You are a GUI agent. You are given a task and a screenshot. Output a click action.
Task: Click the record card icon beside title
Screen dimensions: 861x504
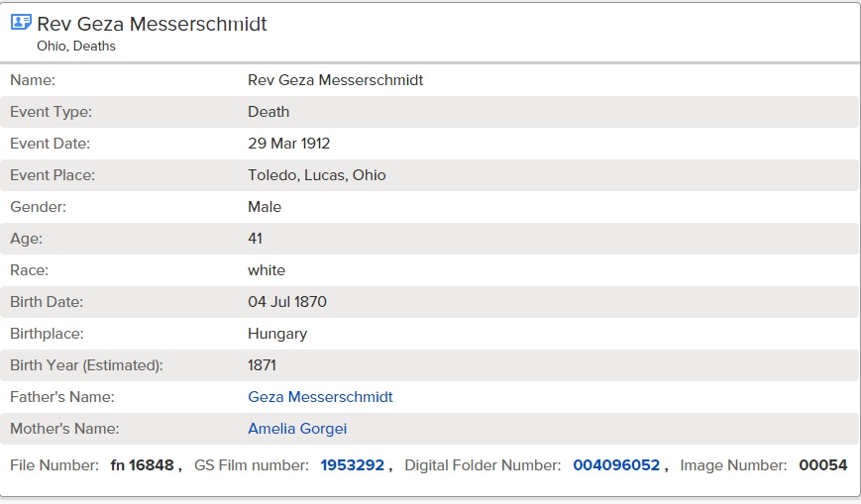[x=21, y=23]
